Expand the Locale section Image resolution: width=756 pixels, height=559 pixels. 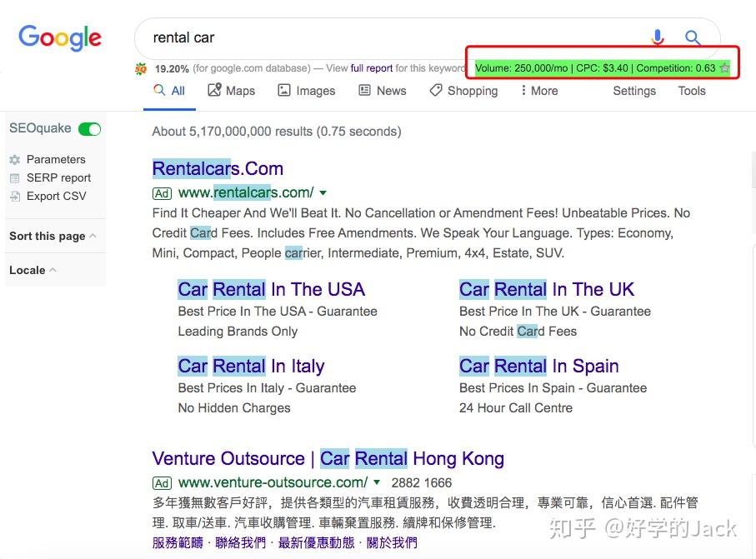pos(33,270)
